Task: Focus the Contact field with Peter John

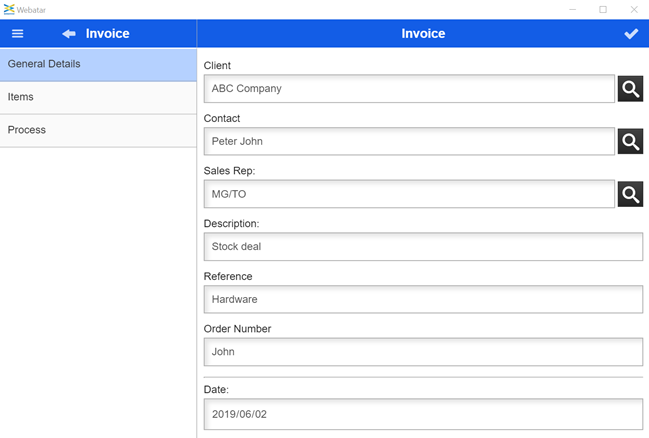Action: click(x=408, y=141)
